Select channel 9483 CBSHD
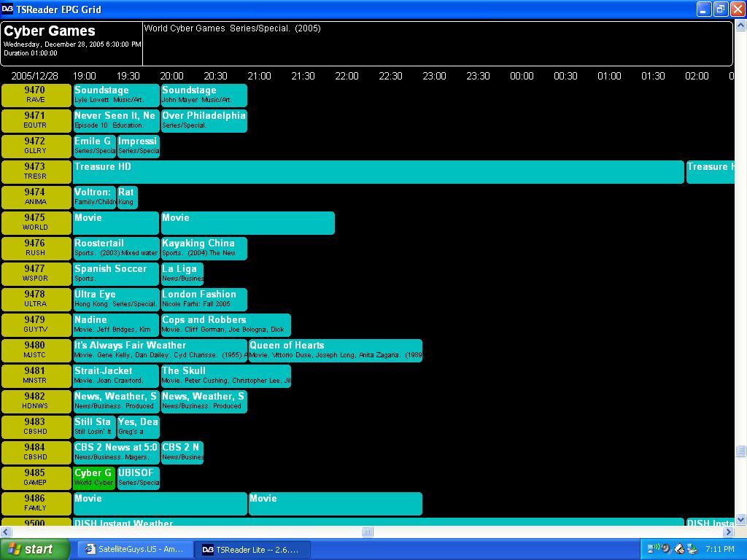Viewport: 747px width, 560px height. (x=36, y=427)
